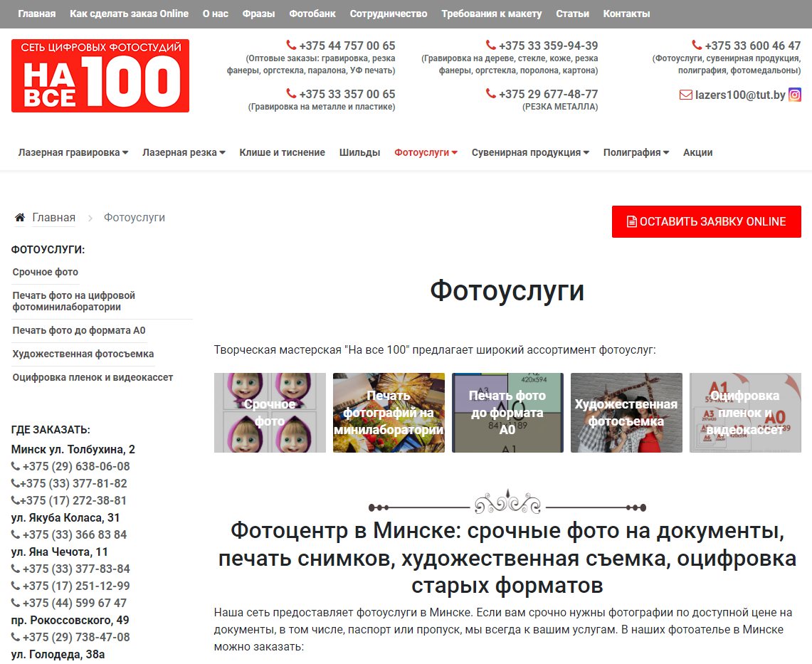Image resolution: width=812 pixels, height=664 pixels.
Task: Click phone icon next to +375 33 600 46 47
Action: pyautogui.click(x=697, y=45)
